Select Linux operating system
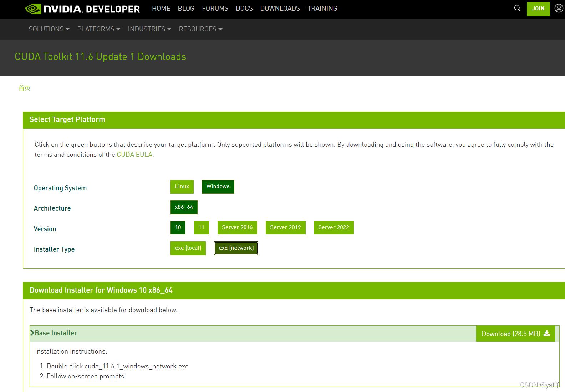 click(182, 187)
